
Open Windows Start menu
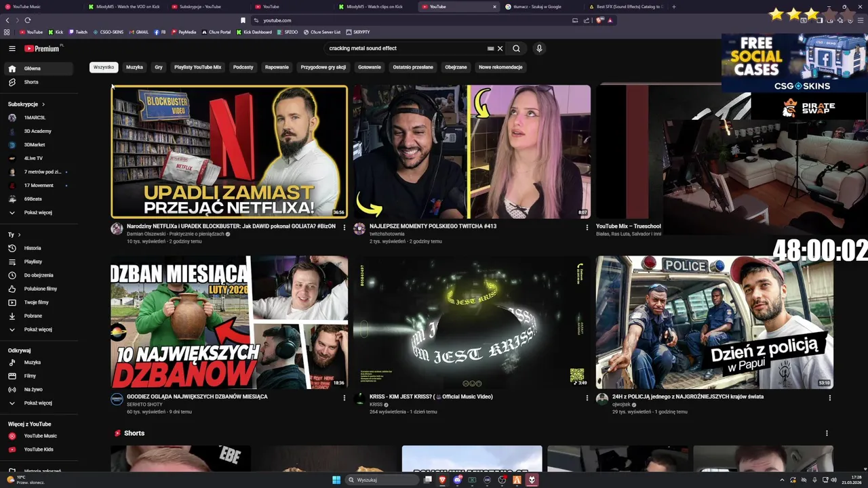tap(336, 480)
